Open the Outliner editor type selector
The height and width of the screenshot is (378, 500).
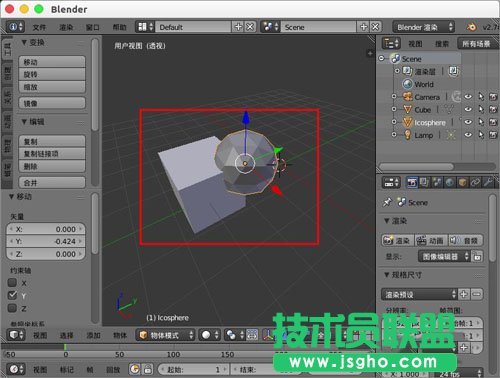pyautogui.click(x=391, y=43)
